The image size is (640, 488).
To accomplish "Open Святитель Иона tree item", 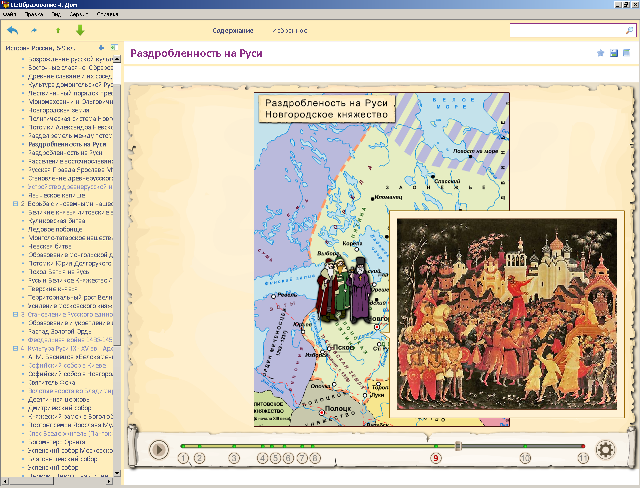I will 51,383.
